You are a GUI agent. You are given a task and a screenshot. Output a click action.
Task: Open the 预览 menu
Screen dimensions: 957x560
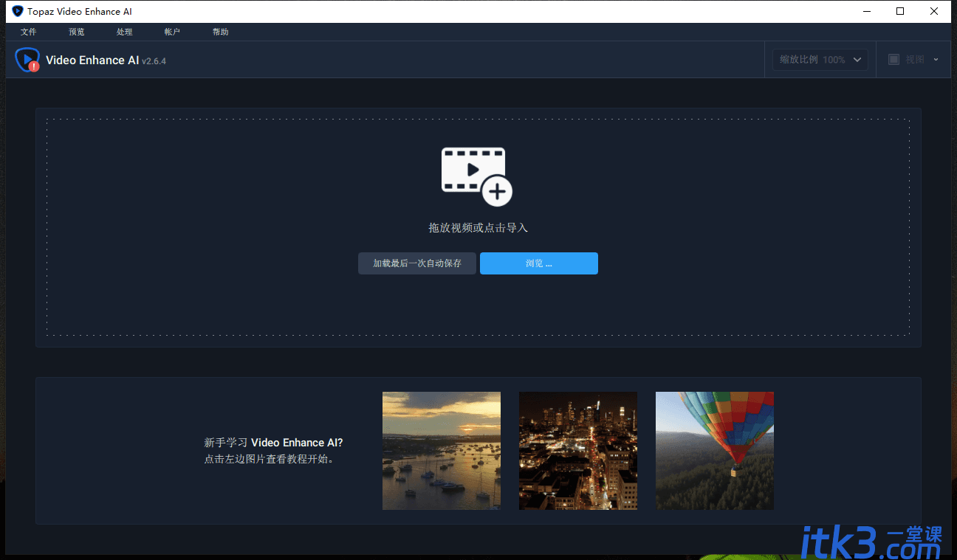pos(77,32)
